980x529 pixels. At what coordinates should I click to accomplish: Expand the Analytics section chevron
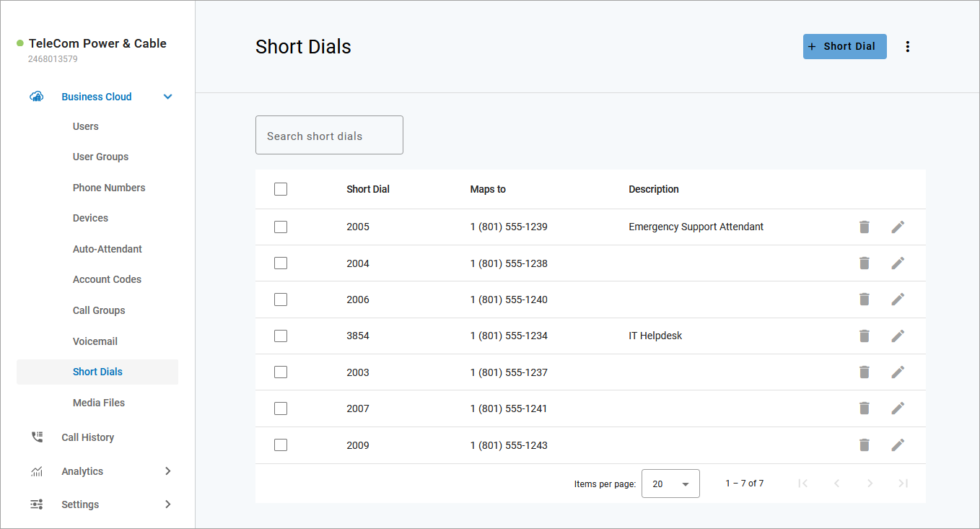point(168,471)
